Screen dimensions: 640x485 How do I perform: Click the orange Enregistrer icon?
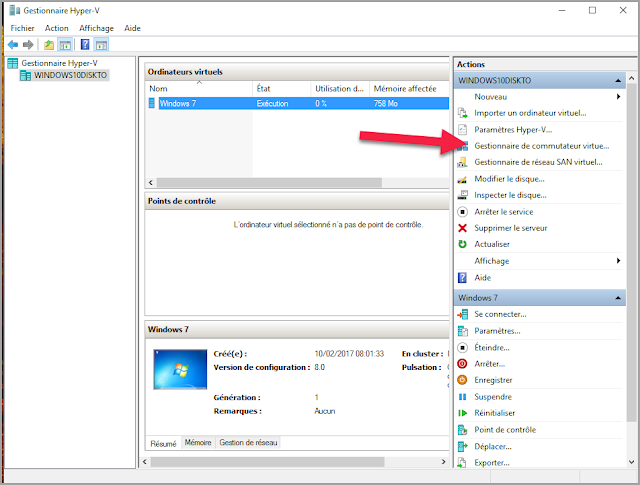pyautogui.click(x=462, y=380)
